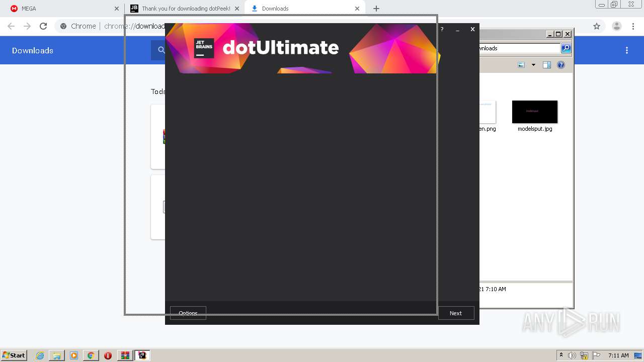The height and width of the screenshot is (362, 644).
Task: Show hidden system tray icons
Action: 561,355
